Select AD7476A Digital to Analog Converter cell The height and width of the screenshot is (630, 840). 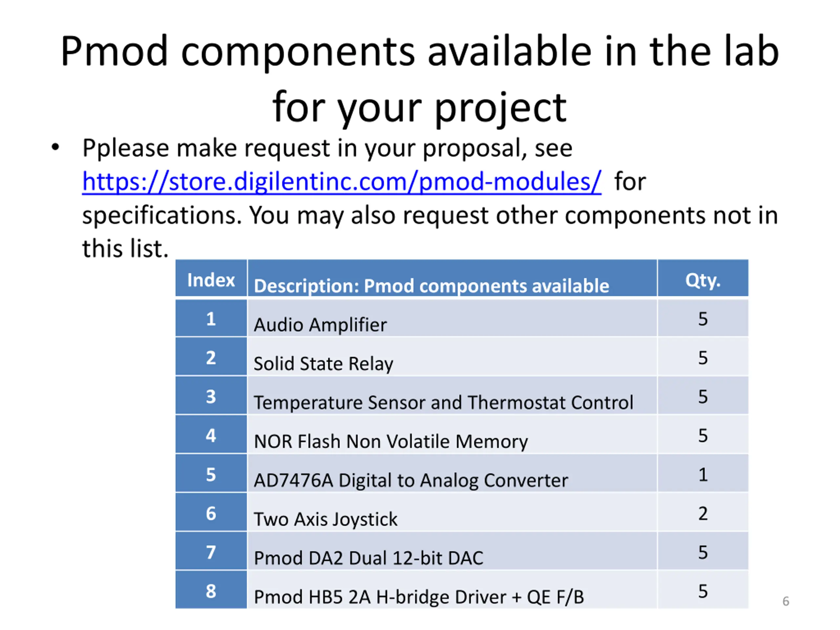452,473
